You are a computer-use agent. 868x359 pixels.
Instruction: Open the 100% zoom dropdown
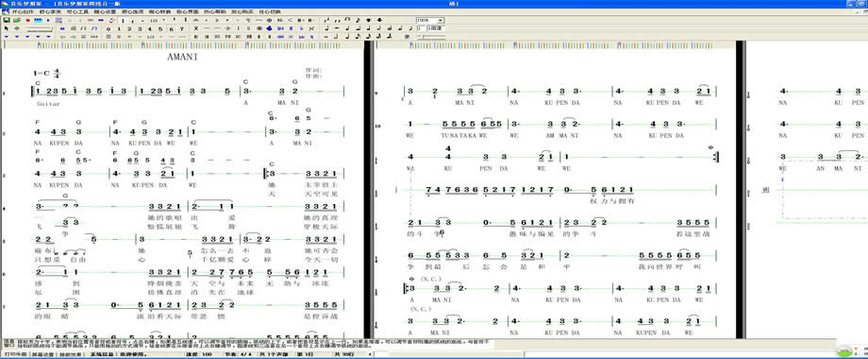tap(430, 20)
